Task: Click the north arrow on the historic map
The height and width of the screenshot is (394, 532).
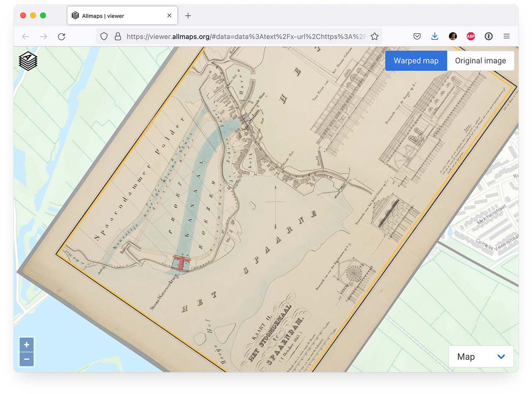Action: tap(275, 207)
